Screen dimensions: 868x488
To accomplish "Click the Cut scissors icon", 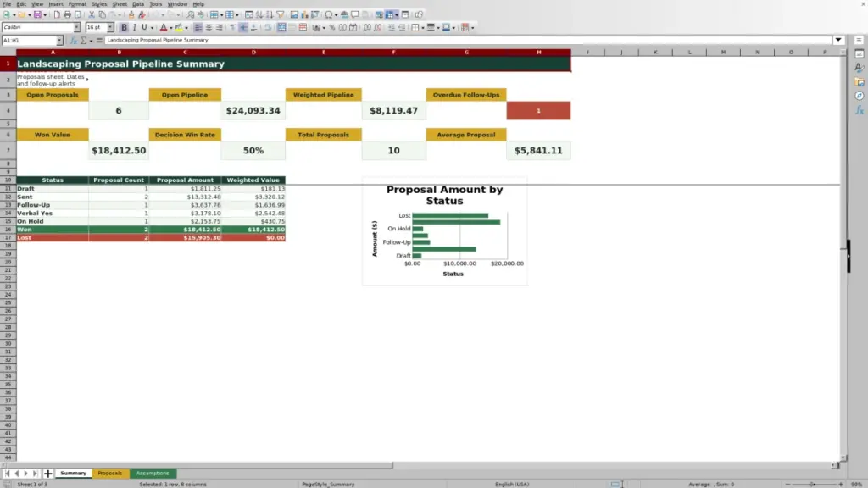I will 92,14.
